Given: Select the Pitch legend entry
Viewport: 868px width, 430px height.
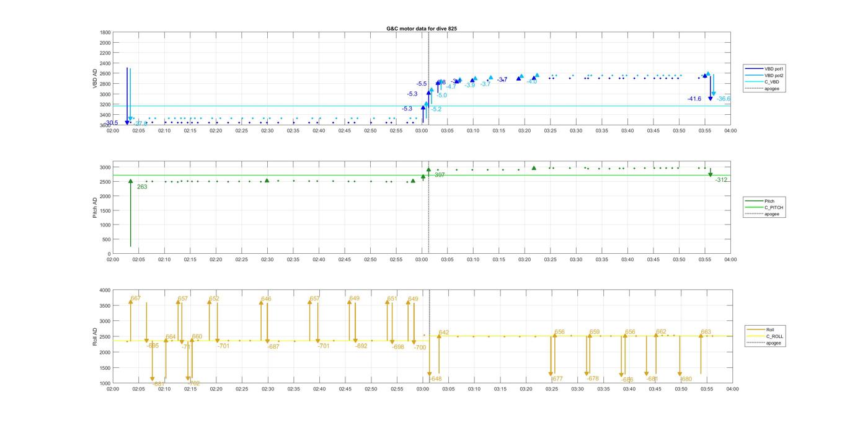Looking at the screenshot, I should point(760,201).
